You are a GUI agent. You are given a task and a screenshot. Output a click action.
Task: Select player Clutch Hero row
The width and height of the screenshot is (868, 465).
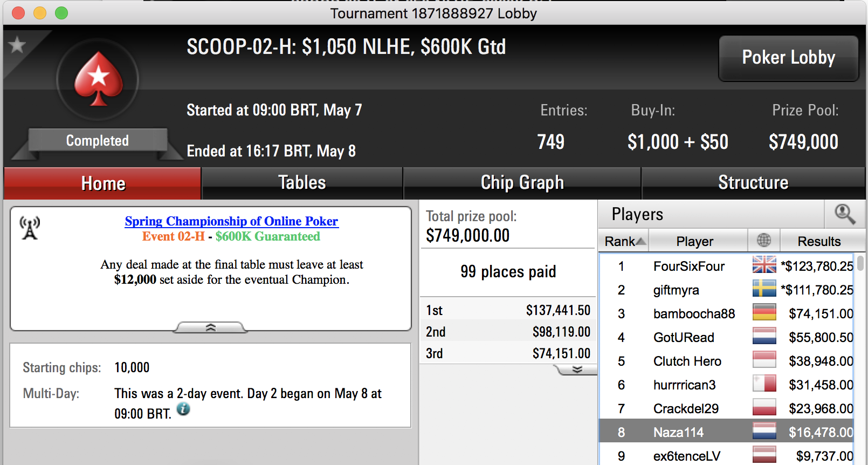tap(727, 361)
